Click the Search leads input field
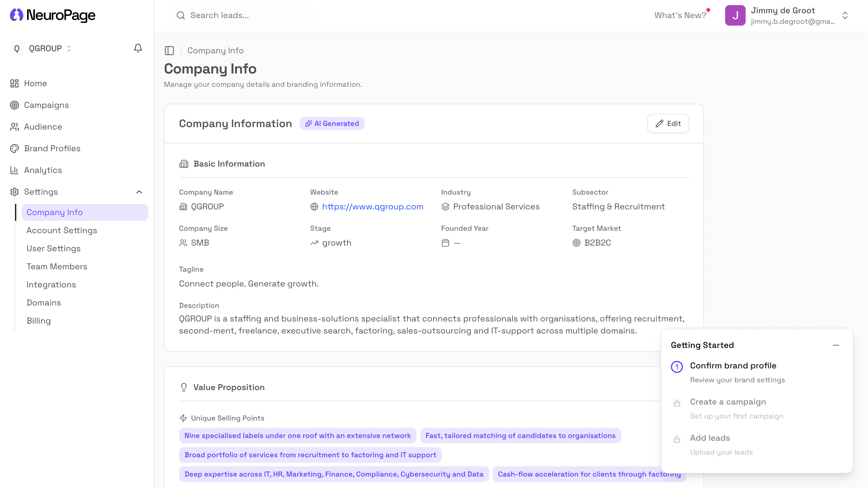868x488 pixels. click(241, 15)
